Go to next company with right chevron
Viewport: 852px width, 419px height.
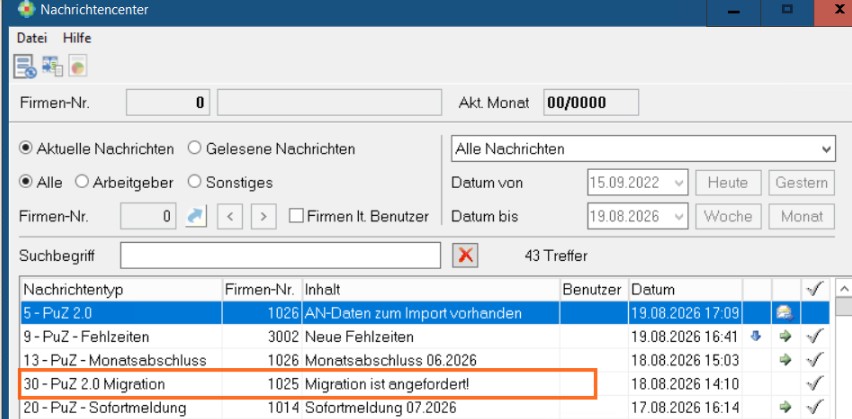[264, 216]
